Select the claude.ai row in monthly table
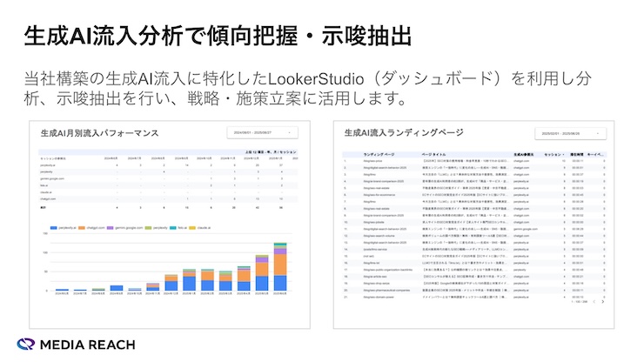Viewport: 644px width, 362px height. tap(168, 192)
